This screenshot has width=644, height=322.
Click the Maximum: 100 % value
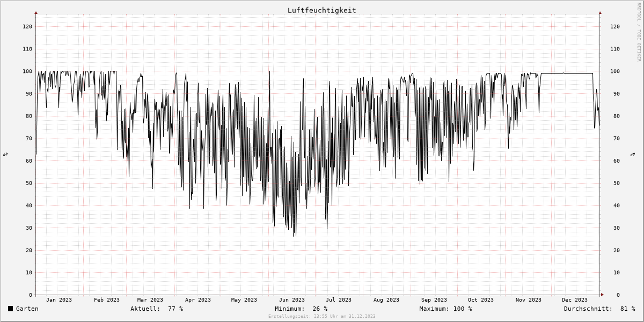pos(445,309)
